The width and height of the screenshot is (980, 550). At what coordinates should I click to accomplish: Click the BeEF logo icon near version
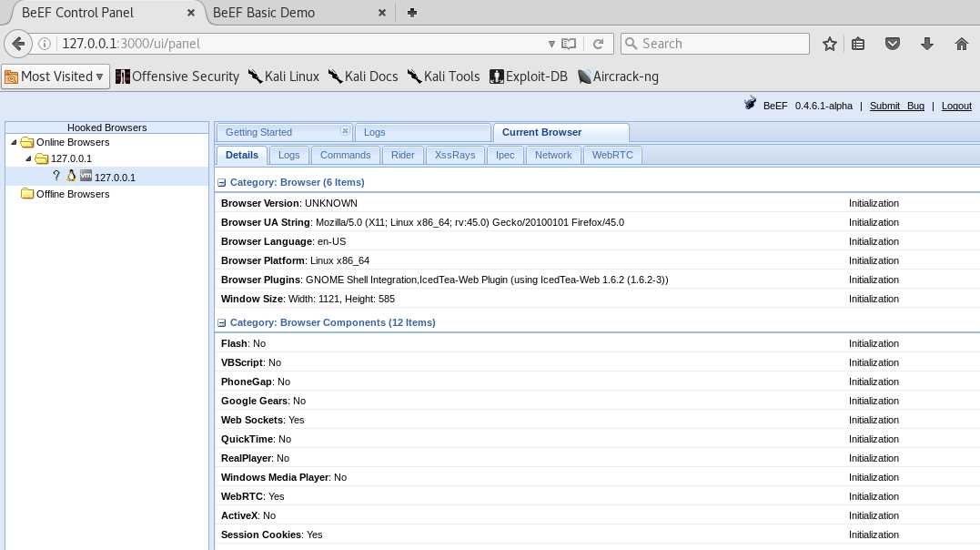(750, 104)
